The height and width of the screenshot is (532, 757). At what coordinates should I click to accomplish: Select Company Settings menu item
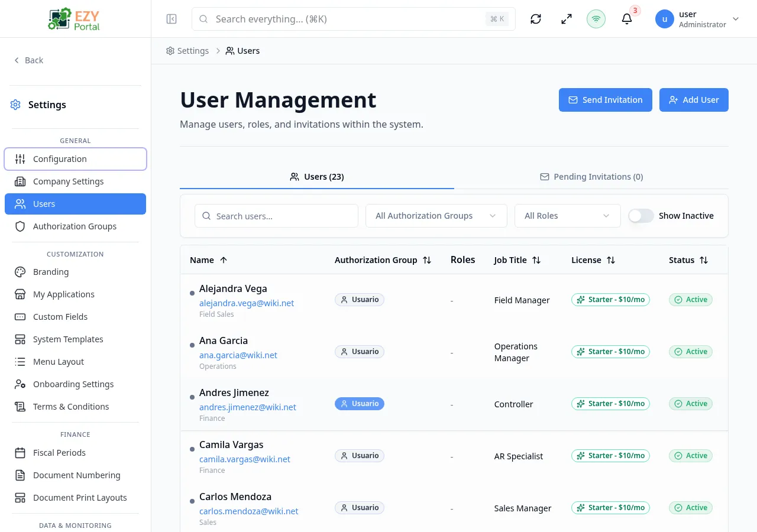(75, 181)
